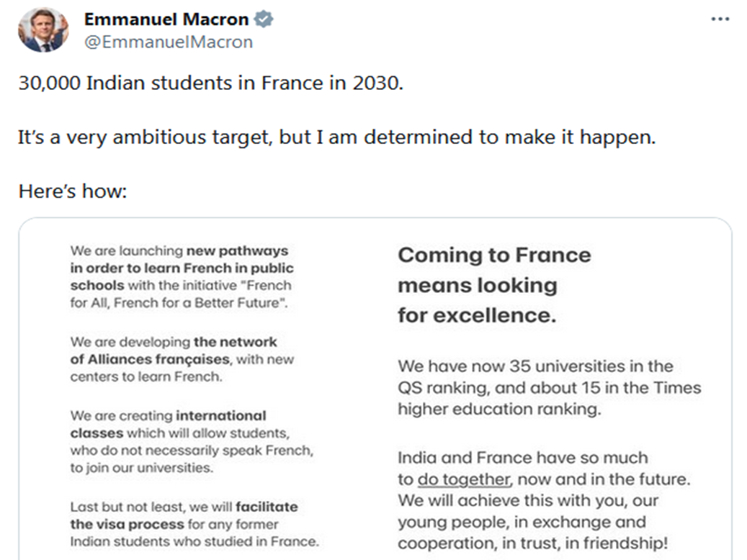The width and height of the screenshot is (747, 560).
Task: Click the bold "facilitate" word
Action: (266, 507)
